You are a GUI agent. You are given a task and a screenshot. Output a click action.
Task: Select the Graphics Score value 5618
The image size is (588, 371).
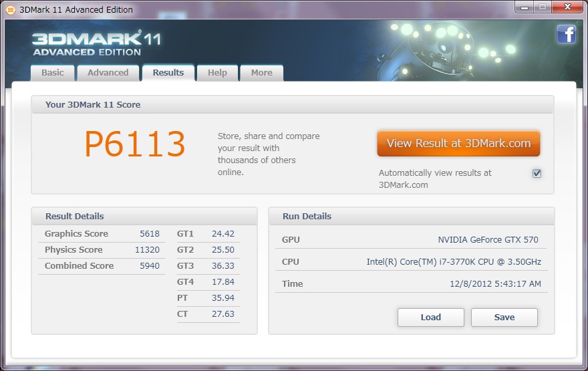150,234
